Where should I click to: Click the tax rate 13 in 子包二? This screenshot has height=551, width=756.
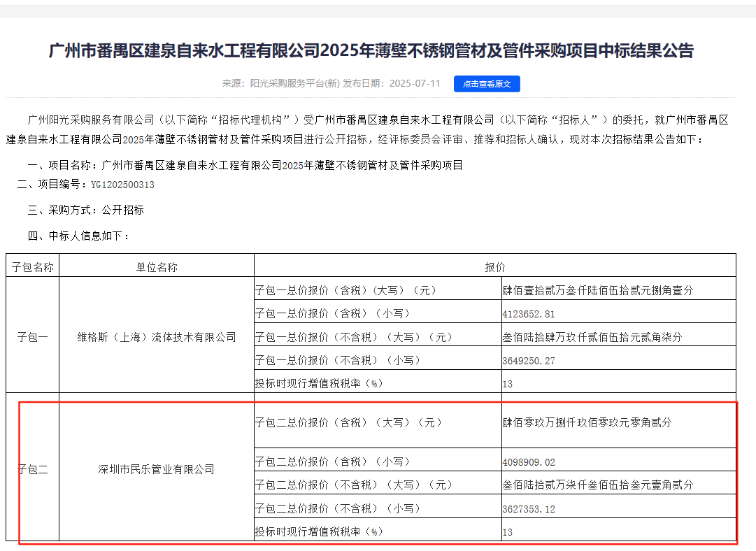click(507, 531)
